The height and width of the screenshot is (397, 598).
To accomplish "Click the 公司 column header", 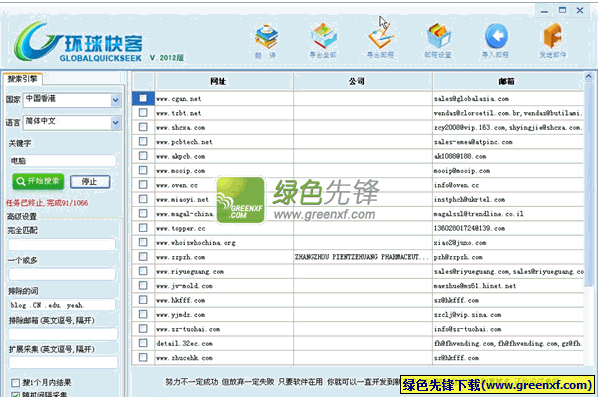I will [x=363, y=81].
